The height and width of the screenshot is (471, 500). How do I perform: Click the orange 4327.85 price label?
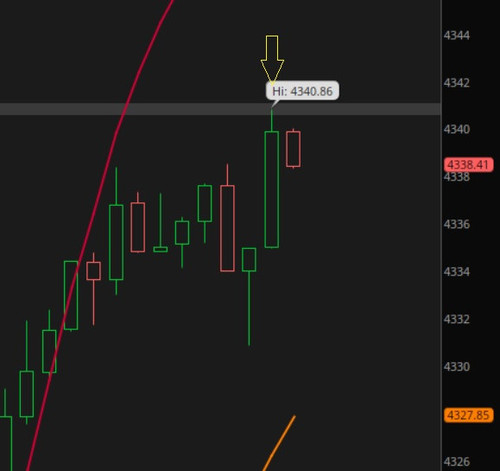[468, 415]
